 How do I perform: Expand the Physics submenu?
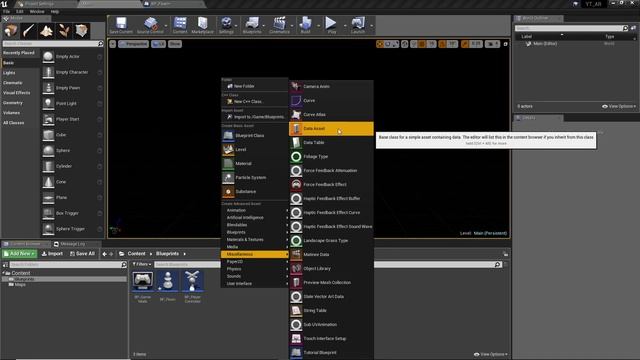tap(255, 269)
